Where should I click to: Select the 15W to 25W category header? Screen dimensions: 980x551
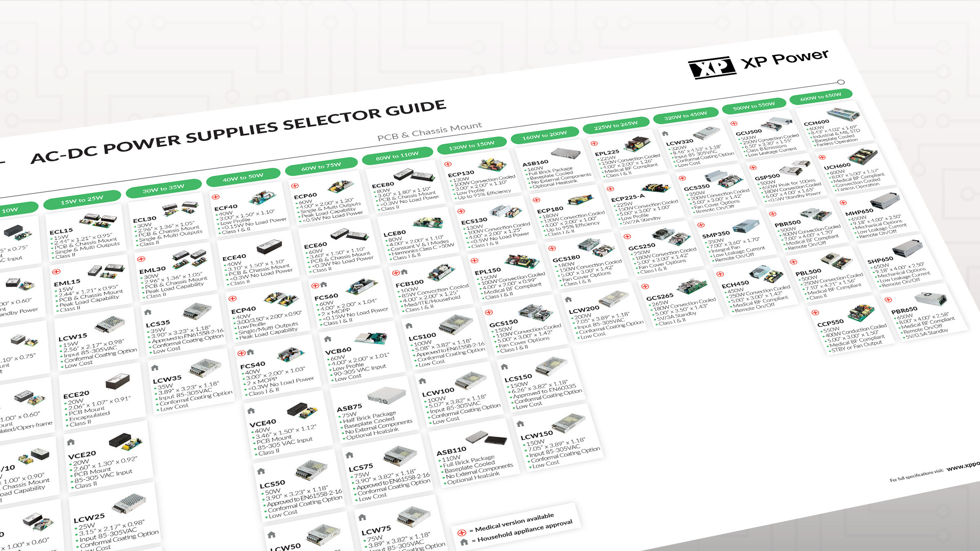tap(82, 199)
